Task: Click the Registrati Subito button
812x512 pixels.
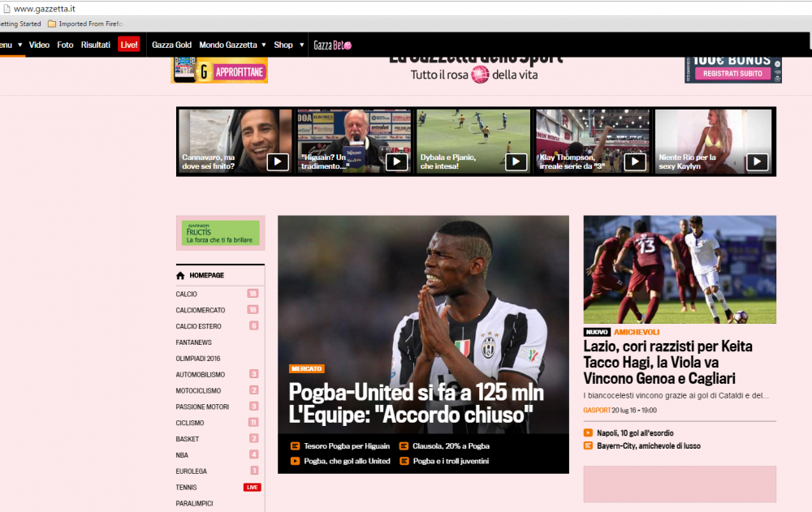Action: [732, 74]
